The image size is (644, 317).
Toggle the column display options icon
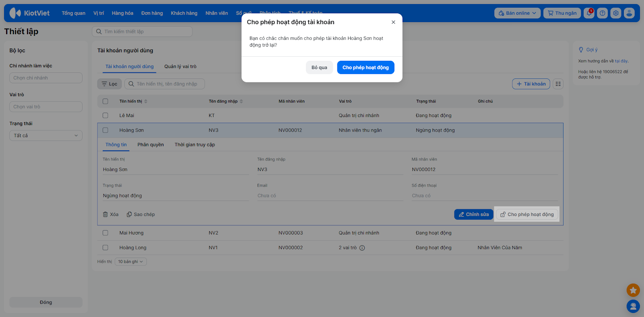558,84
